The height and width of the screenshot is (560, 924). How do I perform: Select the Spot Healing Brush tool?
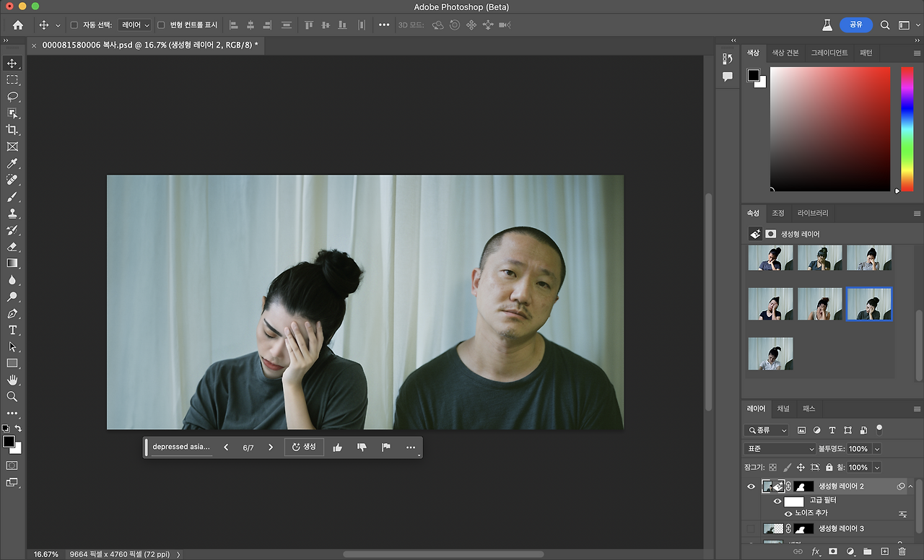[12, 180]
